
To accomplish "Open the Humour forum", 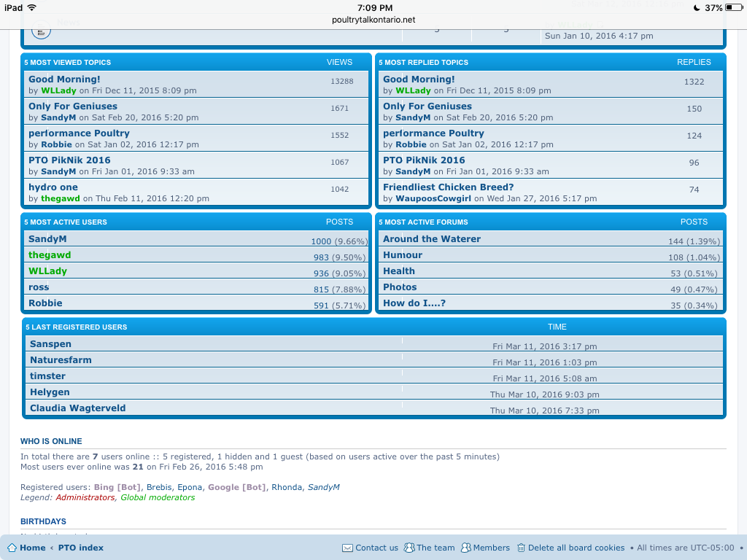I will 403,255.
